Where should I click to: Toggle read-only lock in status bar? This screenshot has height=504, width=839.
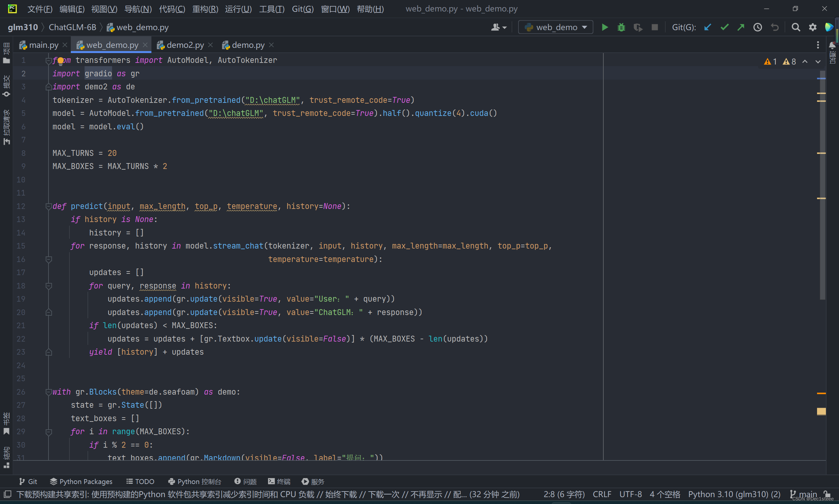828,494
